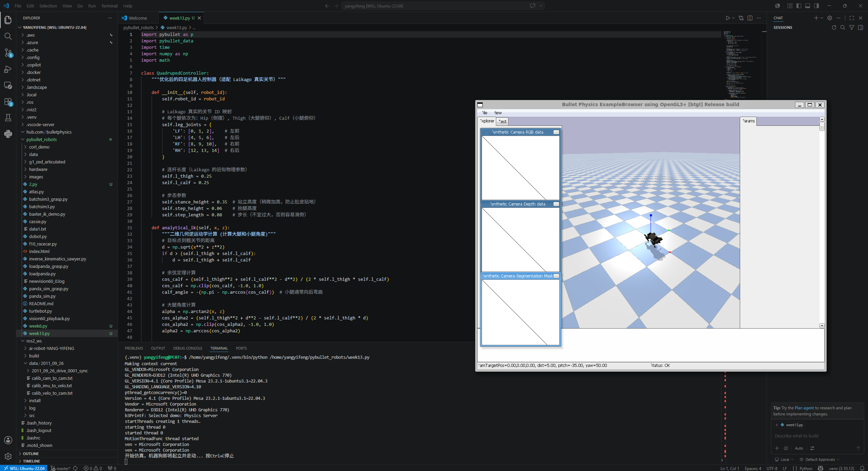Run the Python file with play icon

coord(728,18)
